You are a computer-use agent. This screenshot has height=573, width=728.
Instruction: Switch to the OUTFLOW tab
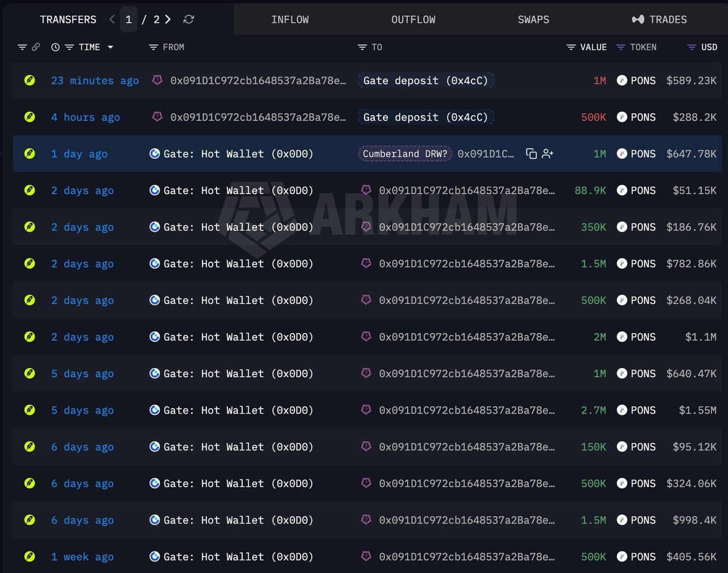(x=413, y=19)
